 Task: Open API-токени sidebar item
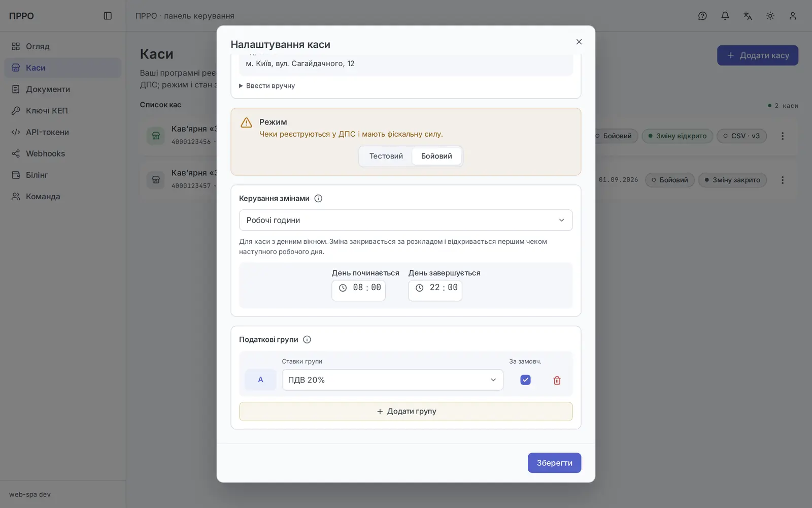coord(63,132)
